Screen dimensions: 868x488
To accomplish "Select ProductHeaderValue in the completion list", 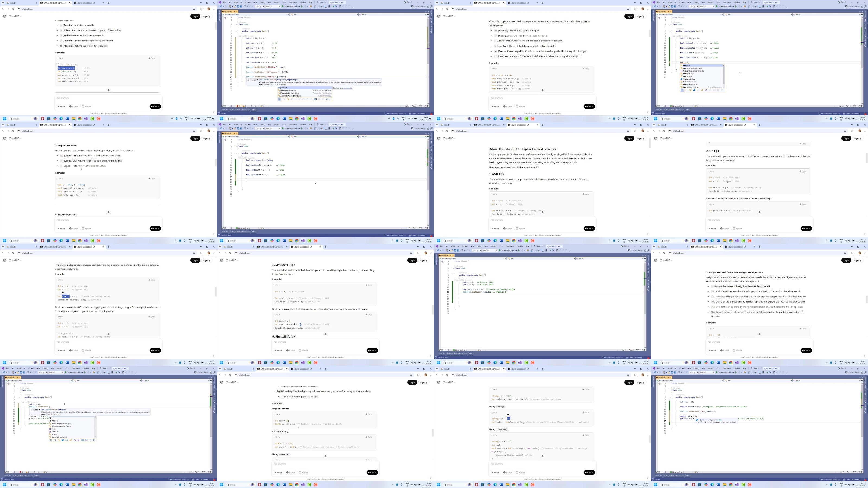I will pyautogui.click(x=305, y=90).
